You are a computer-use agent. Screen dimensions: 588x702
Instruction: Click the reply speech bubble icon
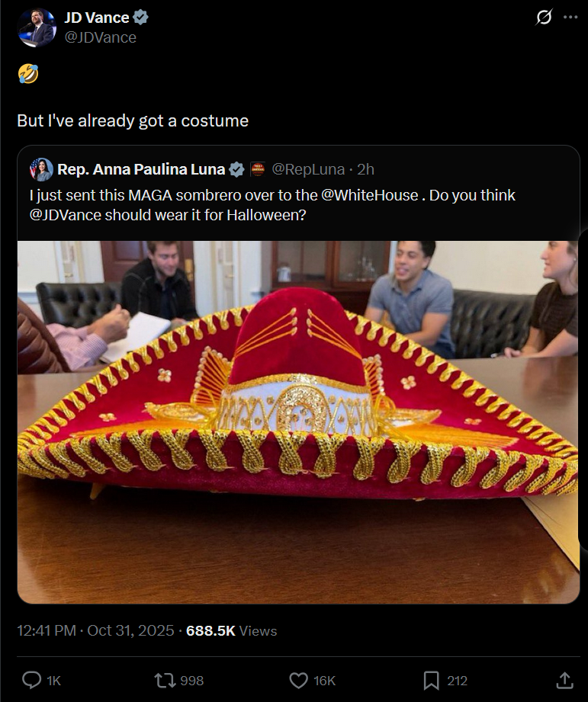[x=32, y=680]
